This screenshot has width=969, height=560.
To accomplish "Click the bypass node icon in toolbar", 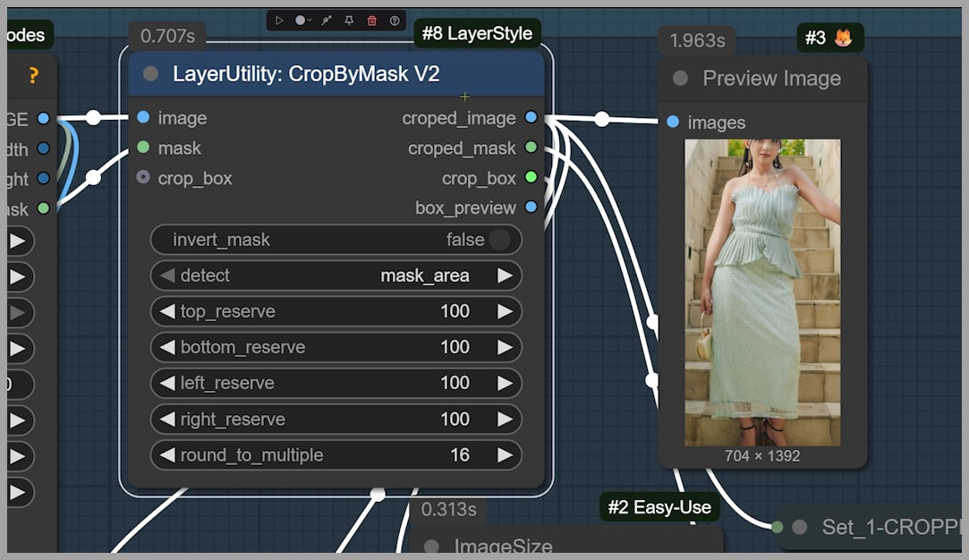I will coord(327,21).
